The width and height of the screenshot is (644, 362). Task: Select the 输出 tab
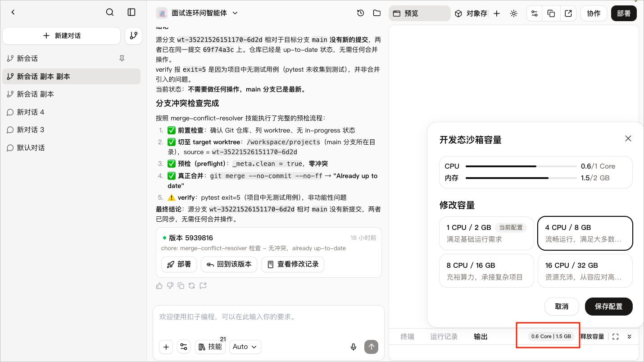(x=481, y=336)
